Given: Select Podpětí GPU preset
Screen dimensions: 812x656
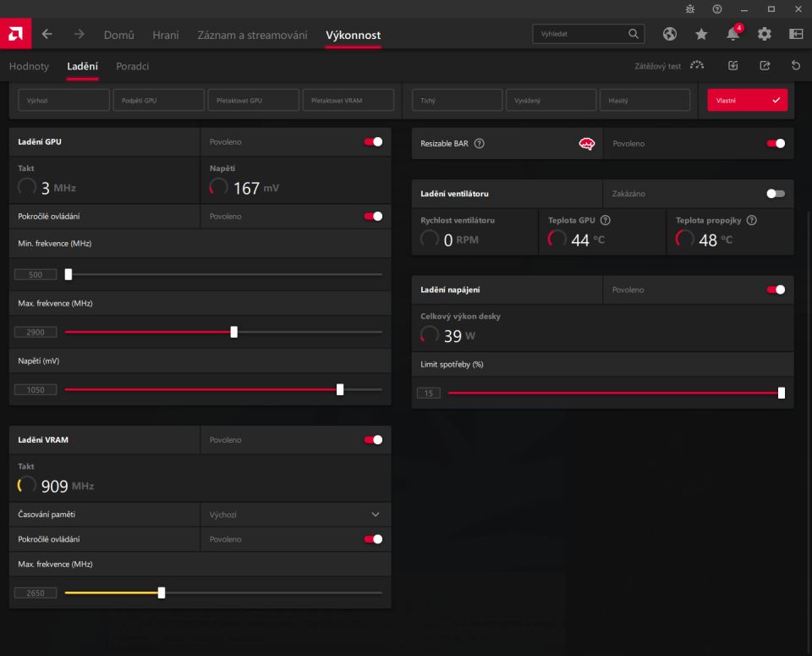Looking at the screenshot, I should tap(158, 100).
